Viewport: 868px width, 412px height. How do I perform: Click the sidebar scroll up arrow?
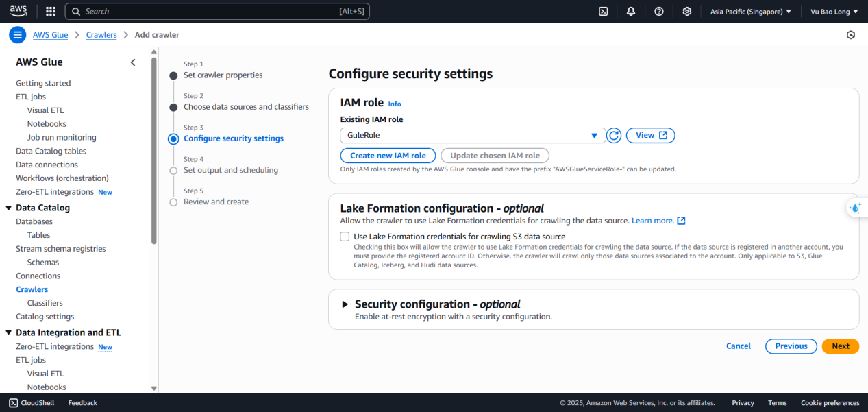[154, 51]
